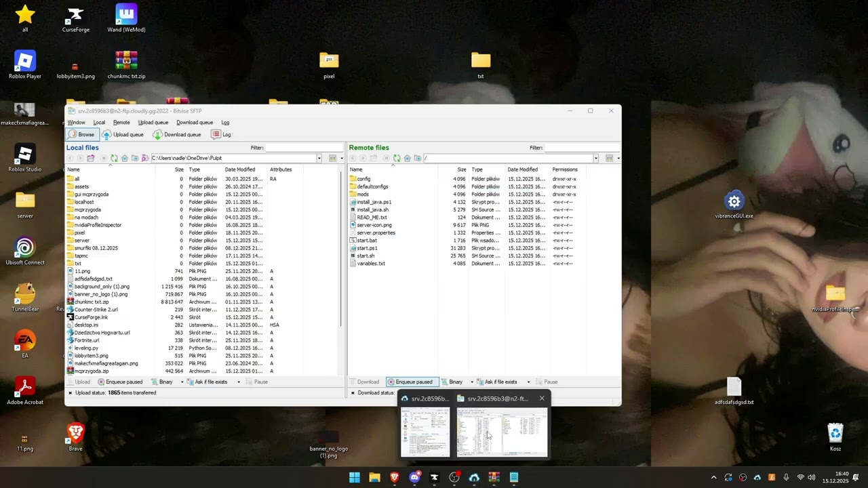Image resolution: width=868 pixels, height=488 pixels.
Task: Open Remote files view layout icon
Action: coord(609,158)
